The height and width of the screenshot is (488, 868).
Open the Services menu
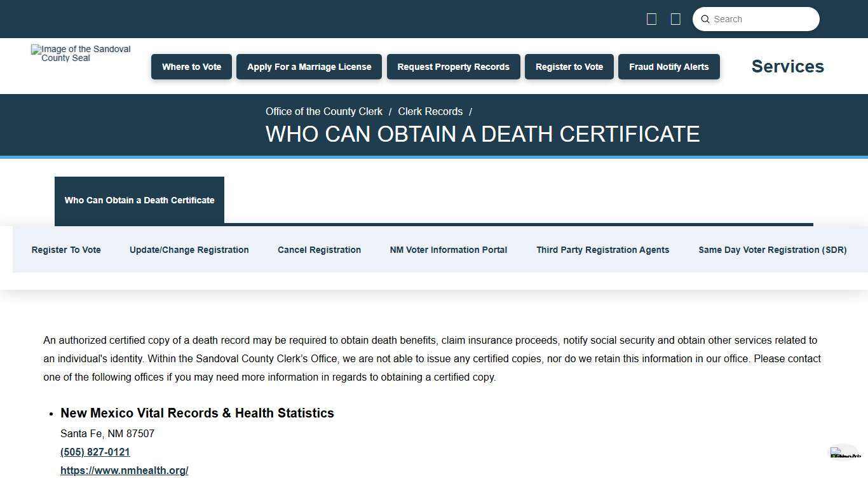coord(787,66)
